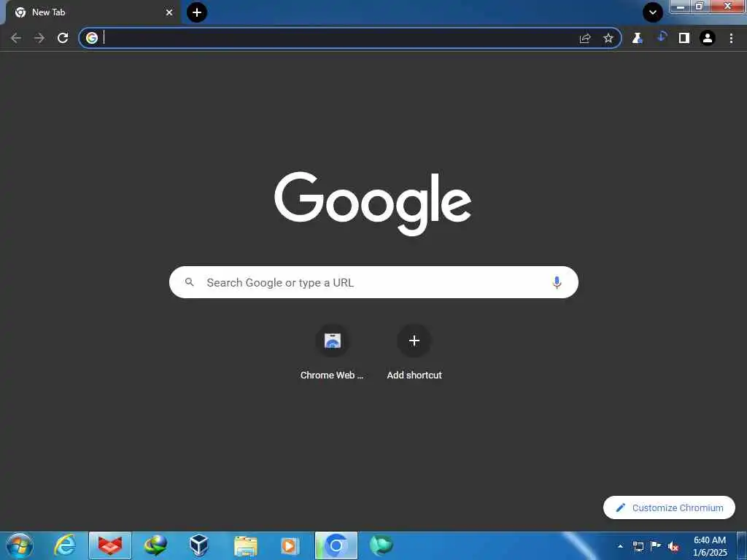Select the New Tab tab
This screenshot has width=747, height=560.
93,12
